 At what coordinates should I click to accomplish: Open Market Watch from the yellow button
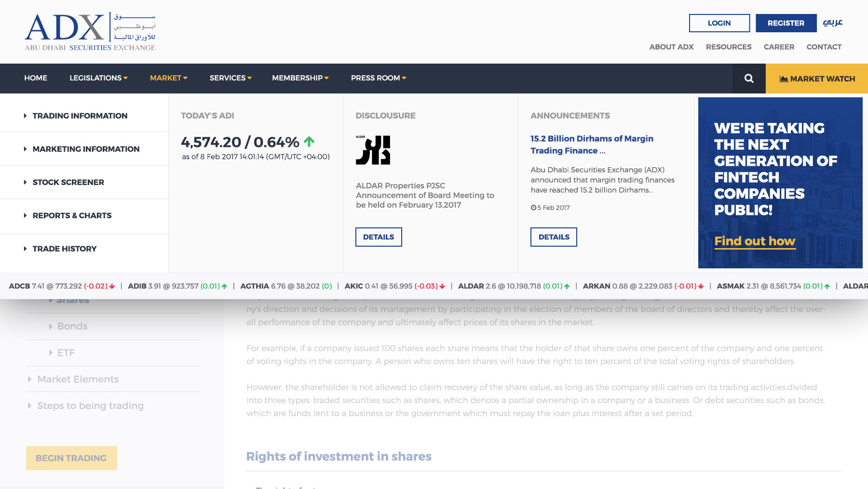(817, 79)
